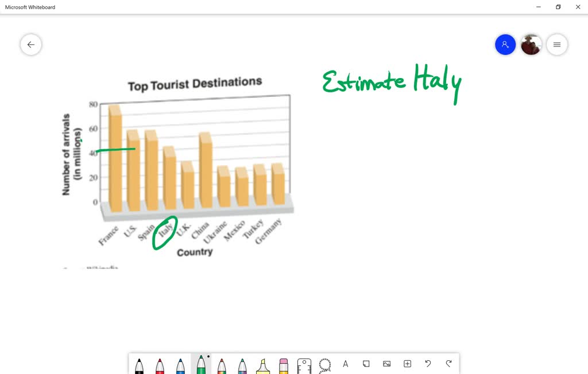Click the circled Italy label on chart
Viewport: 588px width, 374px height.
click(165, 232)
